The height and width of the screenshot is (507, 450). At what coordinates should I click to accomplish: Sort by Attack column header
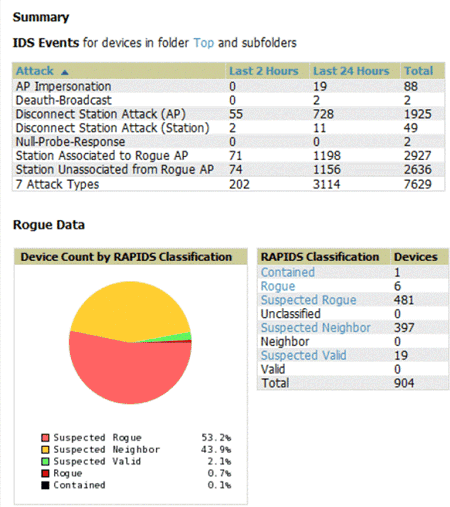pos(35,71)
